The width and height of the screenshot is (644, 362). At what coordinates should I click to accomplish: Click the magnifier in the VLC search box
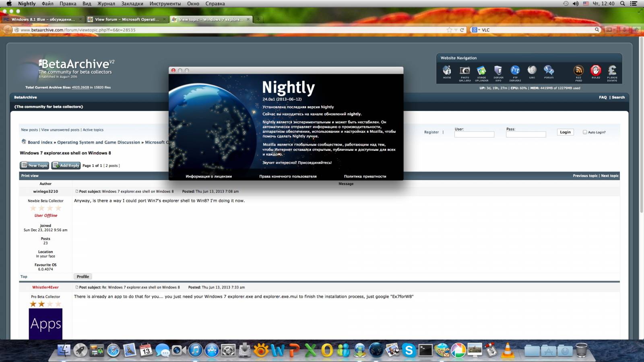597,29
